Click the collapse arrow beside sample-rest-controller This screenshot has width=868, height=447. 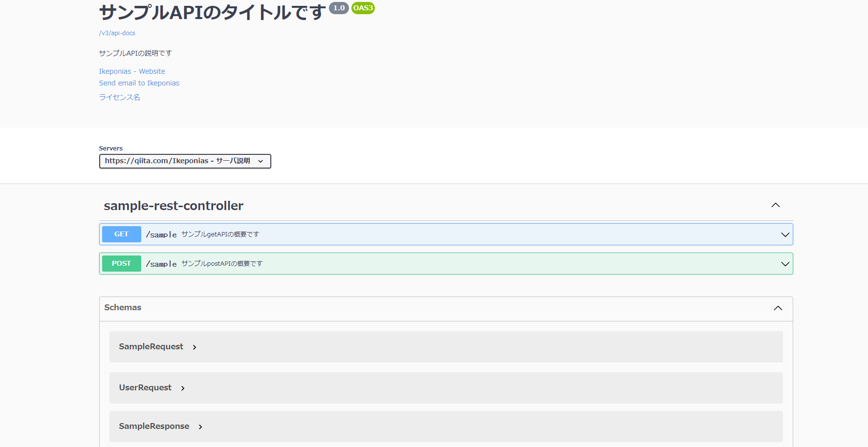776,205
